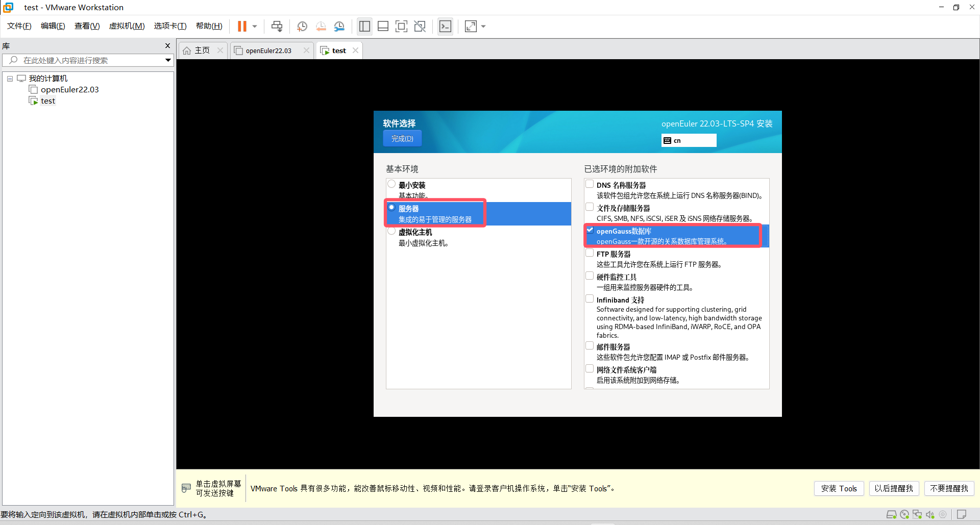Check the 硬件监控工具 checkbox
The height and width of the screenshot is (525, 980).
[590, 276]
